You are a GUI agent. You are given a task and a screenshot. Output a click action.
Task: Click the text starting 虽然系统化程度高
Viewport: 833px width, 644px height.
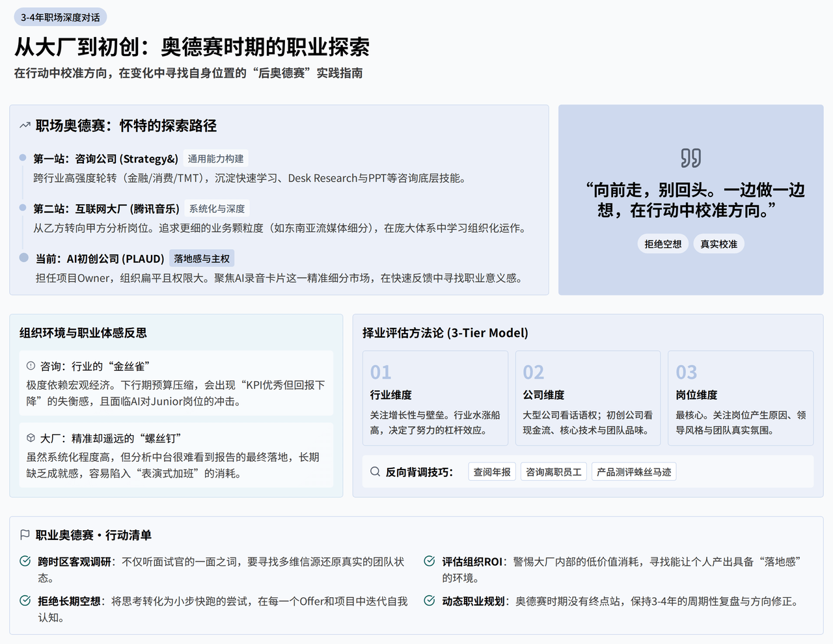(173, 465)
